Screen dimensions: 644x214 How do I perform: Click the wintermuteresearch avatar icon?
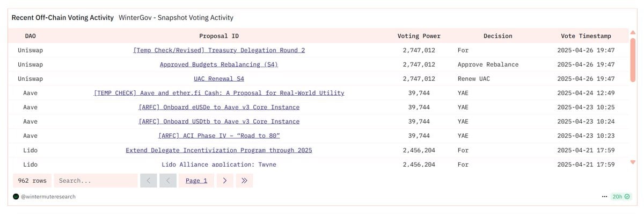pos(16,197)
